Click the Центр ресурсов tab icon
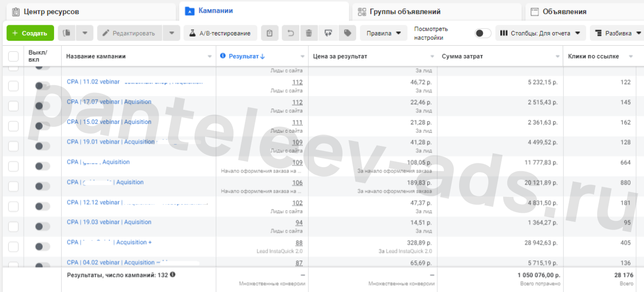 point(16,11)
